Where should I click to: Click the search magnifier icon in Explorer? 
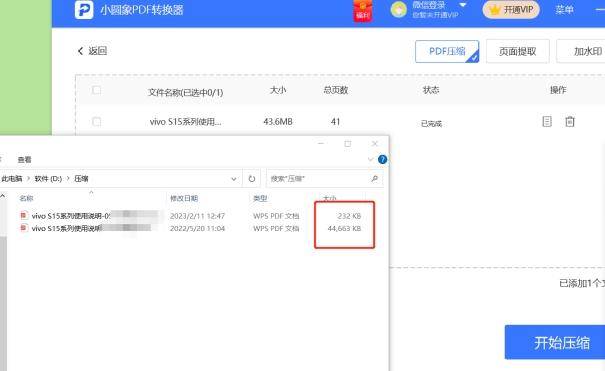(374, 179)
